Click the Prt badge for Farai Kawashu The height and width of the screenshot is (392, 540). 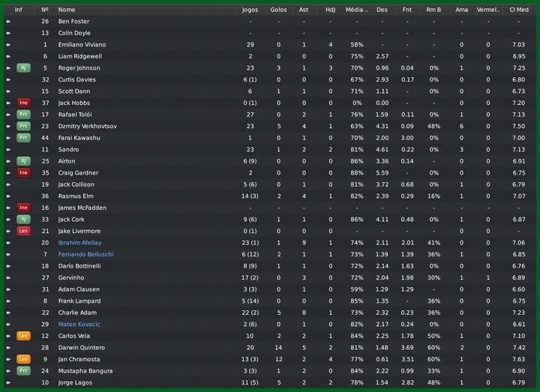click(x=23, y=138)
